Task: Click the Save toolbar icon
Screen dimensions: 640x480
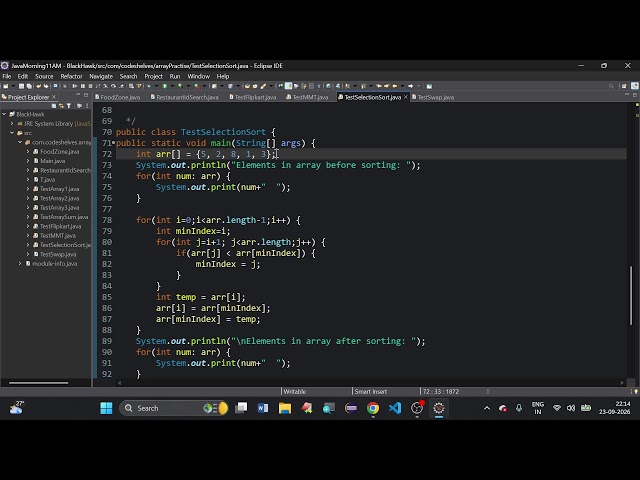Action: tap(21, 86)
